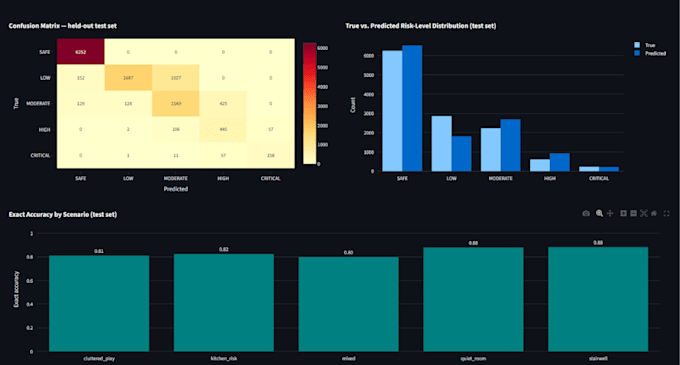Click the light-blue True bar for LOW
Image resolution: width=680 pixels, height=365 pixels.
click(x=441, y=143)
